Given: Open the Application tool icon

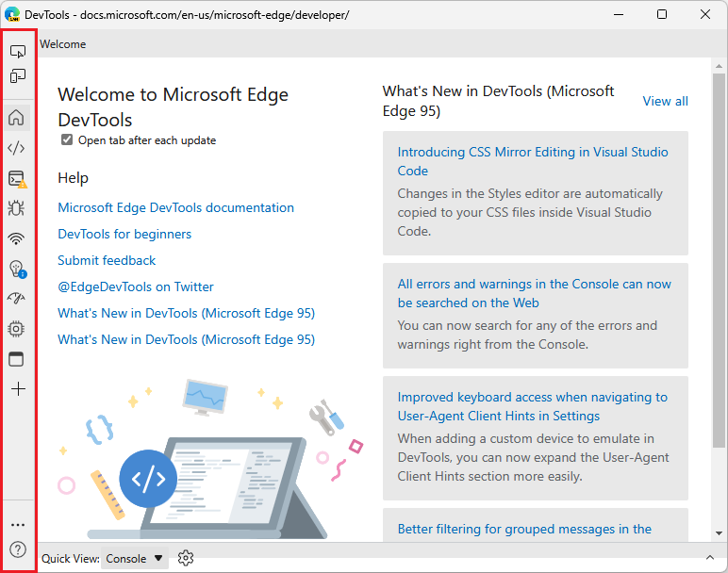Looking at the screenshot, I should tap(17, 359).
